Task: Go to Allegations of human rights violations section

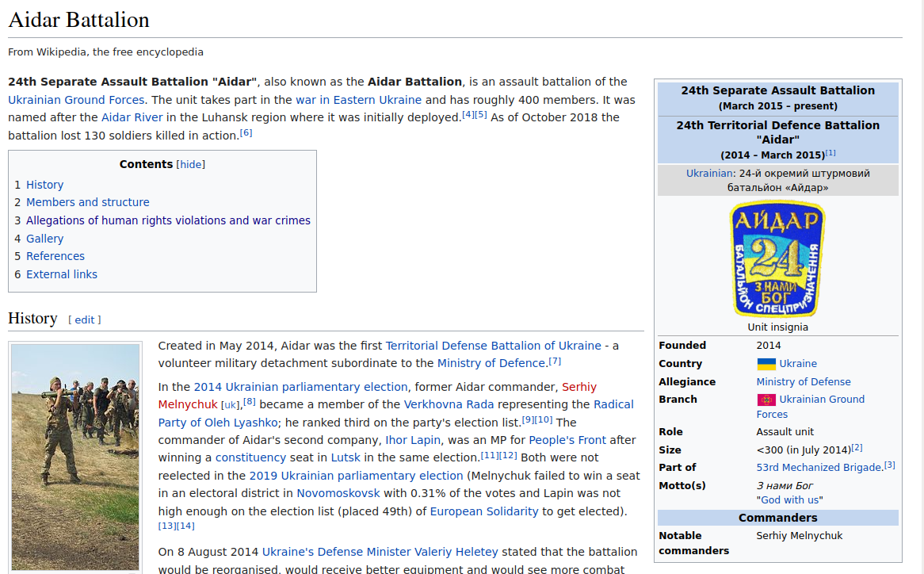Action: [168, 220]
